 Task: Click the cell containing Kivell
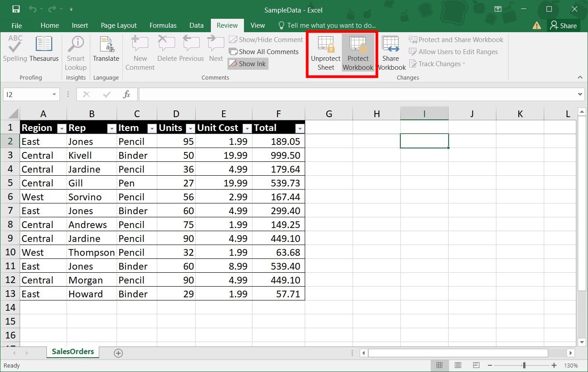pyautogui.click(x=92, y=155)
